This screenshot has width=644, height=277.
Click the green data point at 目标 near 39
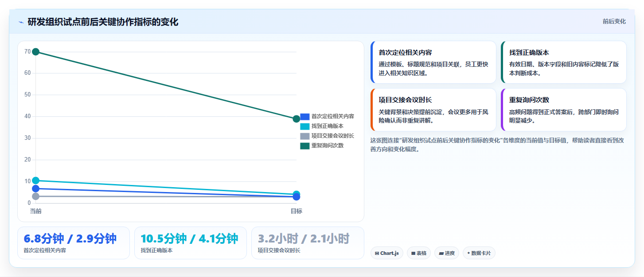pyautogui.click(x=297, y=119)
